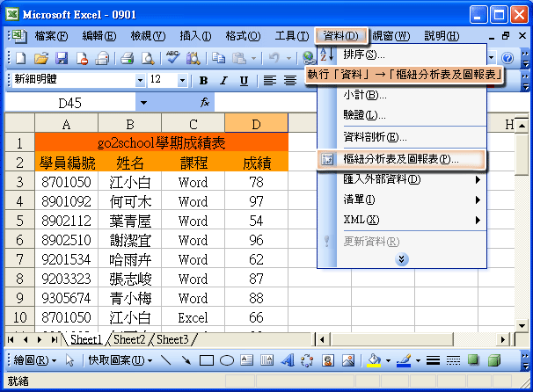Viewport: 533px width, 392px height.
Task: Insert a diagram or organization chart
Action: [x=307, y=359]
